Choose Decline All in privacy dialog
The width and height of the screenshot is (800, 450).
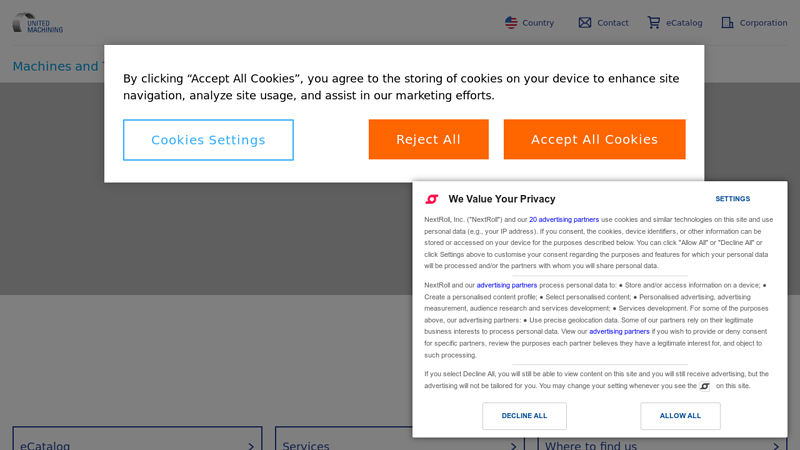coord(524,416)
